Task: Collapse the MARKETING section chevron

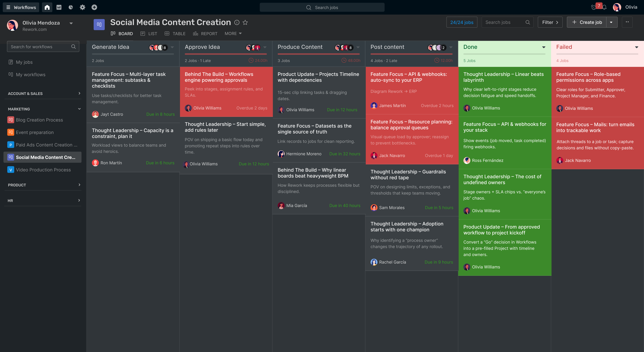Action: [x=79, y=109]
